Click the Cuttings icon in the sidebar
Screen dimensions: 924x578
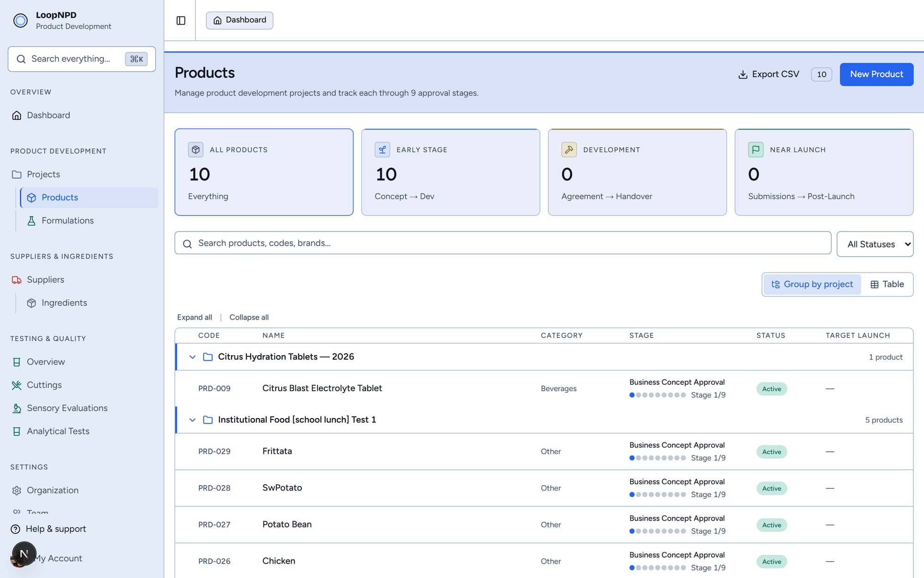(x=17, y=385)
